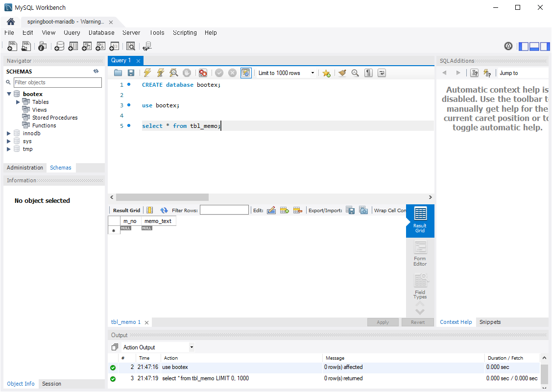This screenshot has width=552, height=392.
Task: Commit transaction checkmark icon
Action: [219, 73]
